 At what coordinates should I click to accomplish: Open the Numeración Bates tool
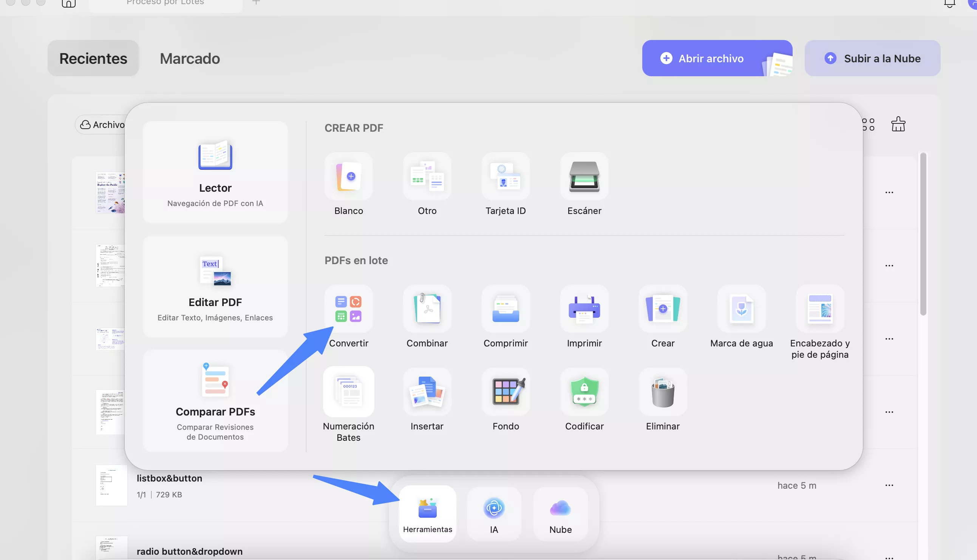[x=348, y=392]
